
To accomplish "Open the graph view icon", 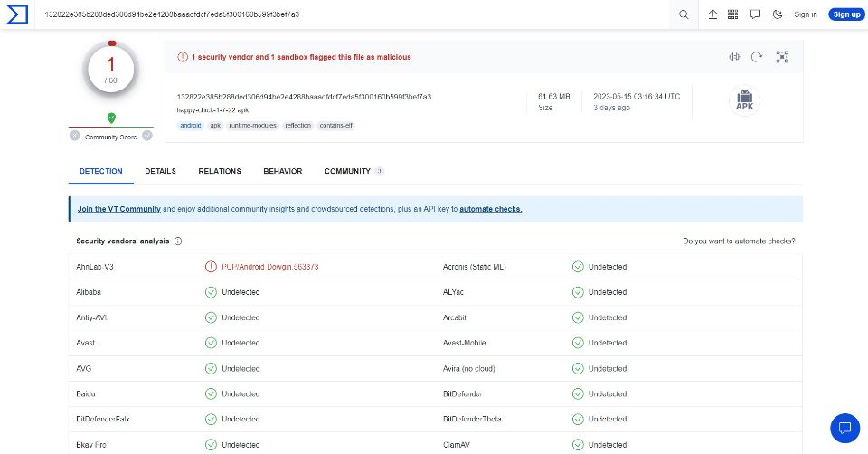I will tap(781, 56).
